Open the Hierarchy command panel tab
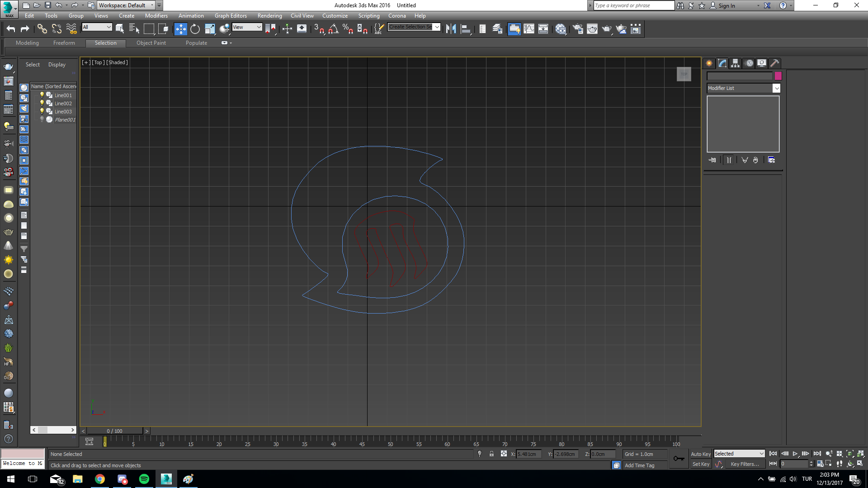868x488 pixels. click(736, 63)
